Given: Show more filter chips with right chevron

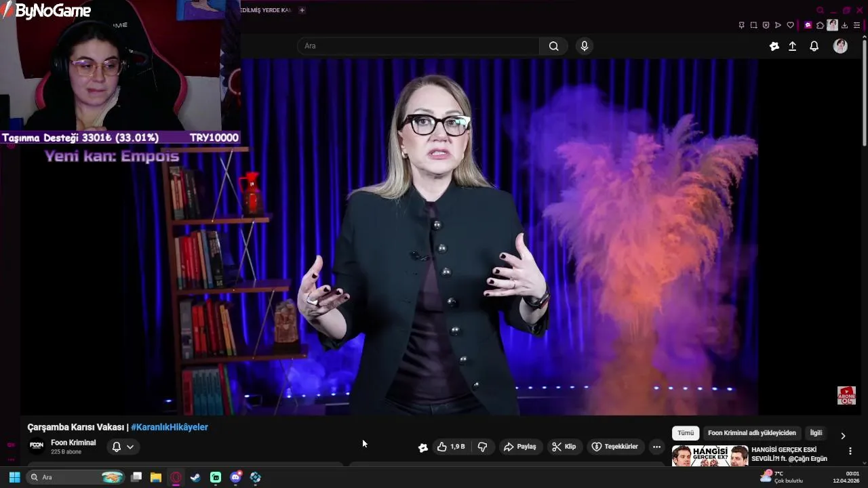Looking at the screenshot, I should click(843, 436).
